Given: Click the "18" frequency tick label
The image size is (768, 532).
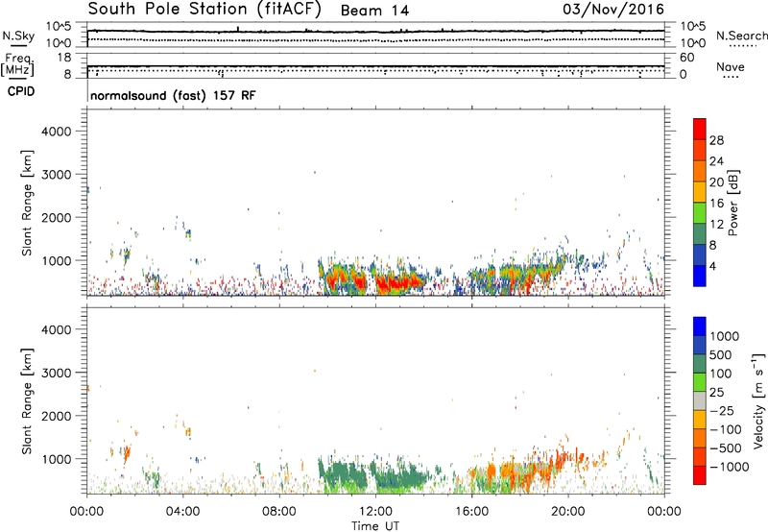Looking at the screenshot, I should (64, 58).
